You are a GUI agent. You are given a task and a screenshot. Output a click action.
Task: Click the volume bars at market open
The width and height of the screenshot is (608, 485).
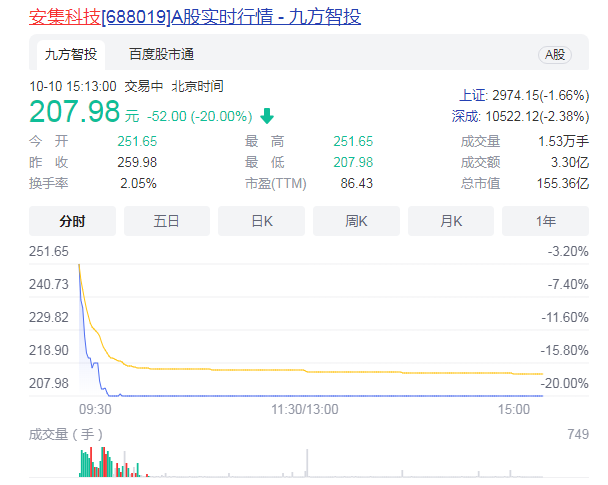95,464
